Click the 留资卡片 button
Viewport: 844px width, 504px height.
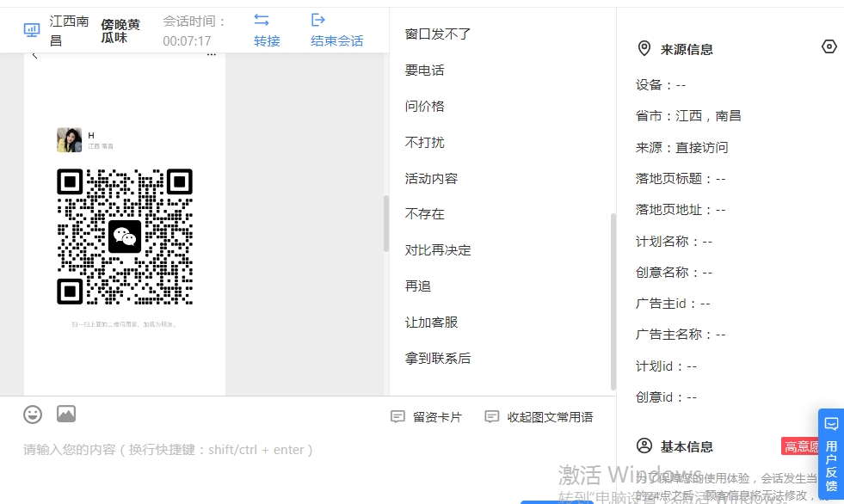coord(427,417)
